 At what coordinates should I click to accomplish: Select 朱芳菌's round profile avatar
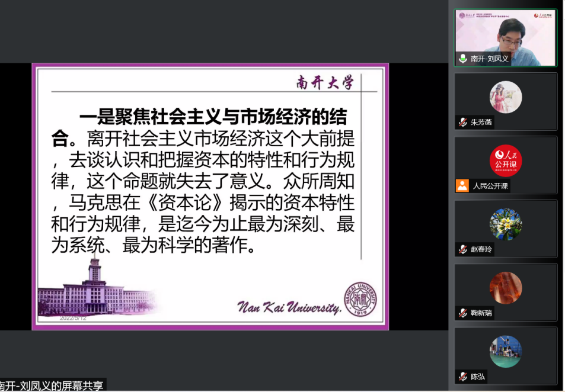pyautogui.click(x=506, y=97)
